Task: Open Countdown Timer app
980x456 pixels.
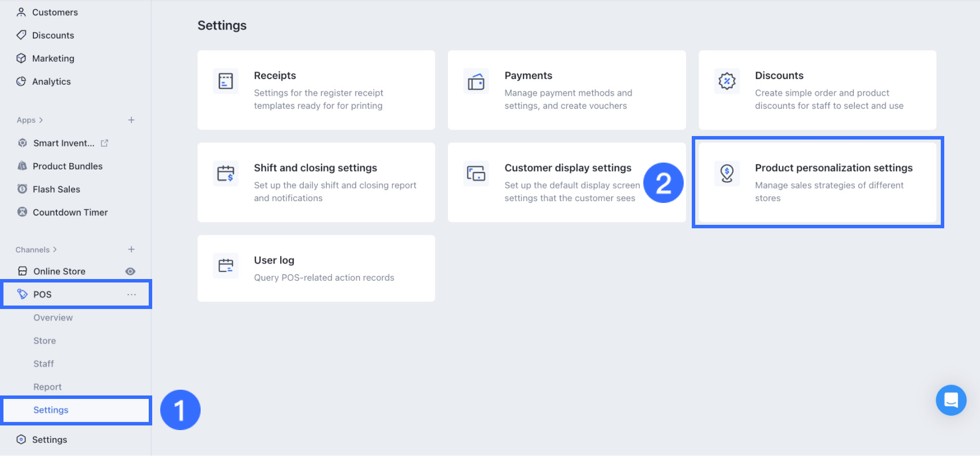Action: point(70,212)
